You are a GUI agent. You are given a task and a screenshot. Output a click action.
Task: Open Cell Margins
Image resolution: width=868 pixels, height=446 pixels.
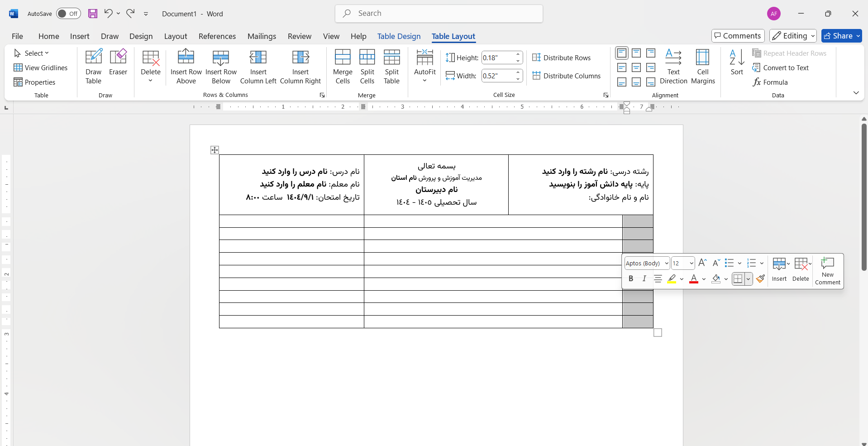[x=703, y=67]
